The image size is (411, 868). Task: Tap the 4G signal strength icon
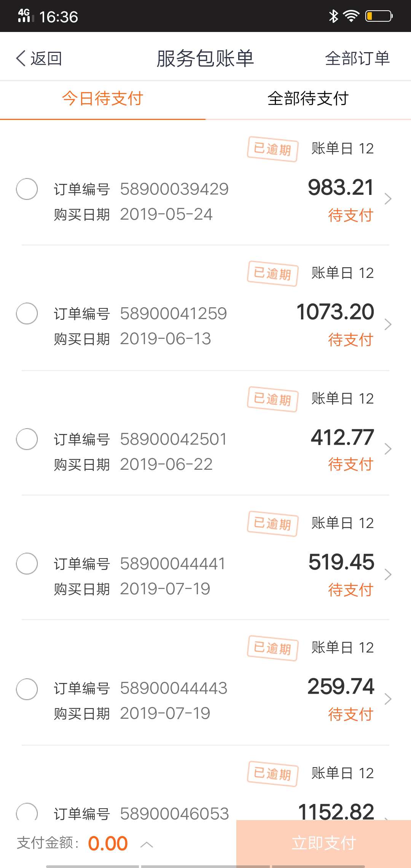click(26, 16)
